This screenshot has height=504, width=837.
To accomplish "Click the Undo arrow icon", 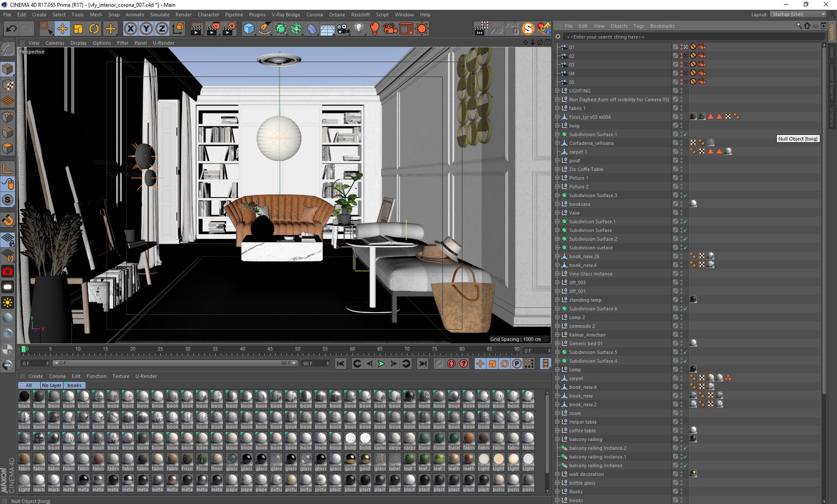I will coord(11,29).
